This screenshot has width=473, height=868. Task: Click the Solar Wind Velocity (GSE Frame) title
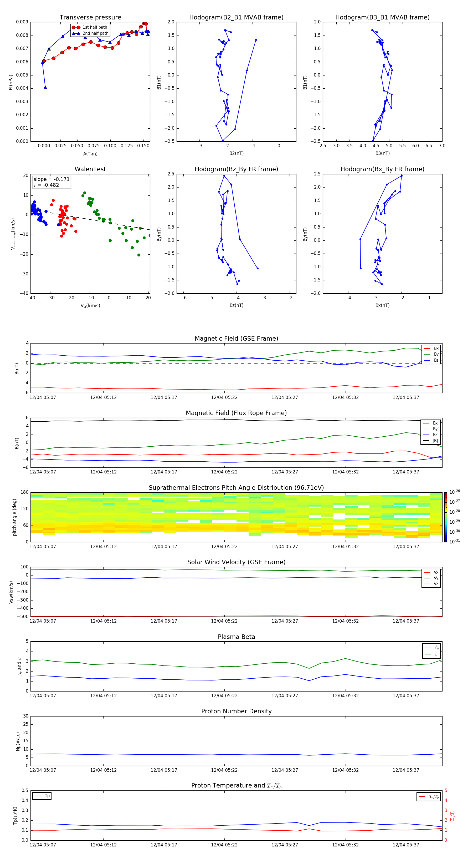click(236, 562)
